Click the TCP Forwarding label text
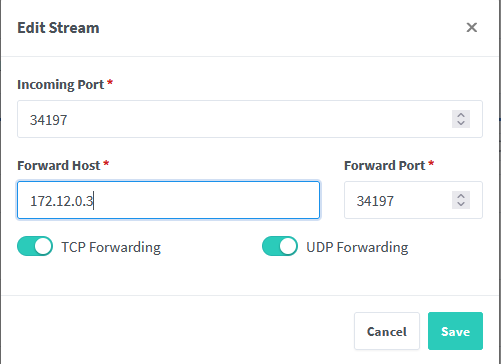Screen dimensions: 501x364 pos(111,247)
